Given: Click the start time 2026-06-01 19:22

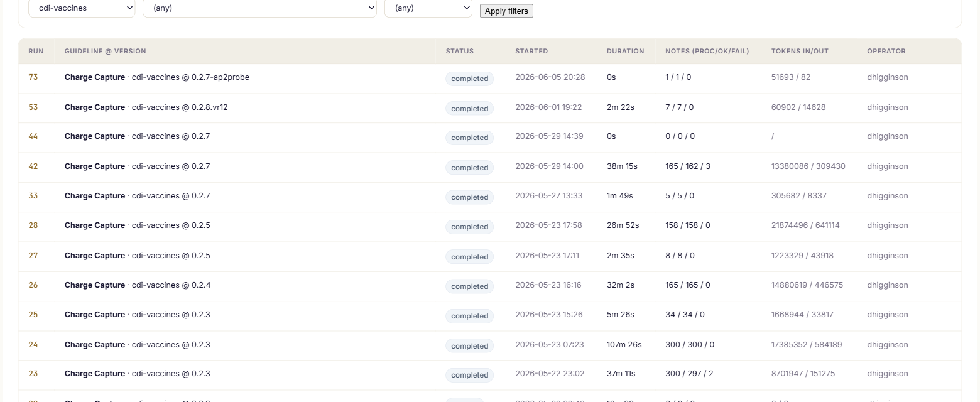Looking at the screenshot, I should coord(548,107).
